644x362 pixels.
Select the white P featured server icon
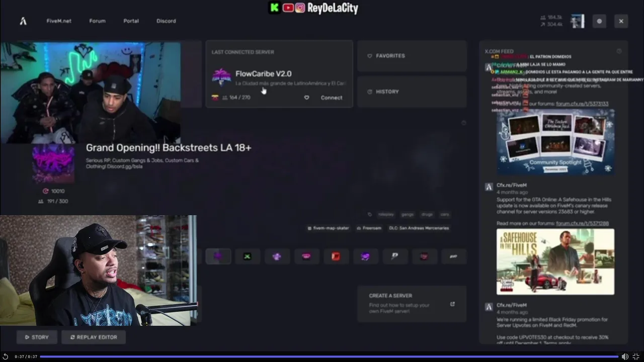394,256
